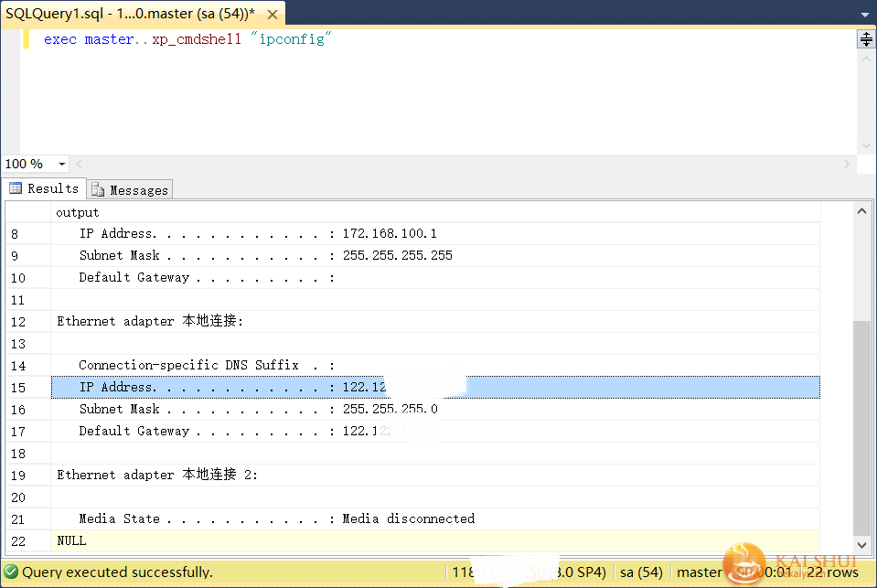
Task: Open the document tabs overflow dropdown
Action: click(865, 15)
